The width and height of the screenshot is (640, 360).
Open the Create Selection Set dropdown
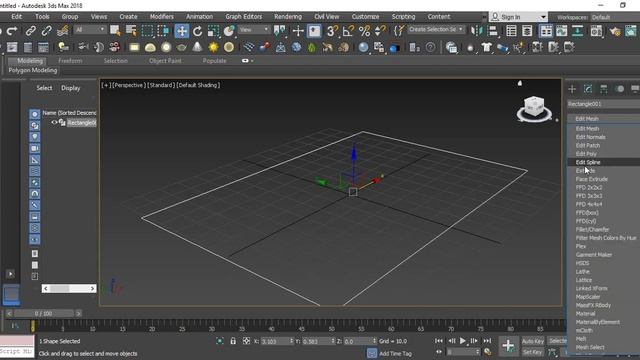tap(436, 29)
